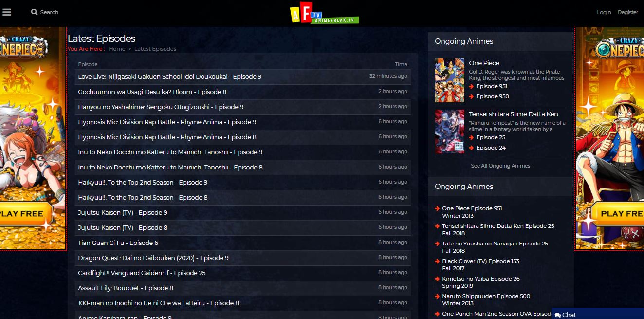Open Haikyuu!! To the Top Episode 9

(x=143, y=182)
